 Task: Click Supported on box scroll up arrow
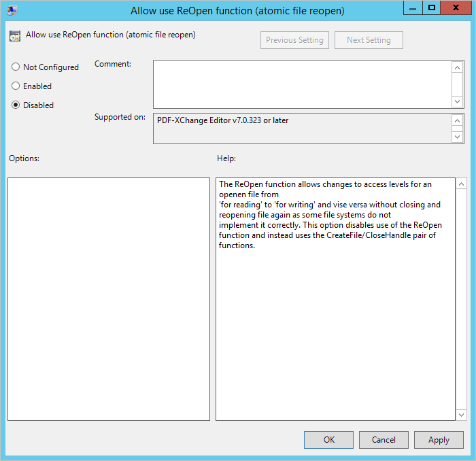tap(457, 121)
